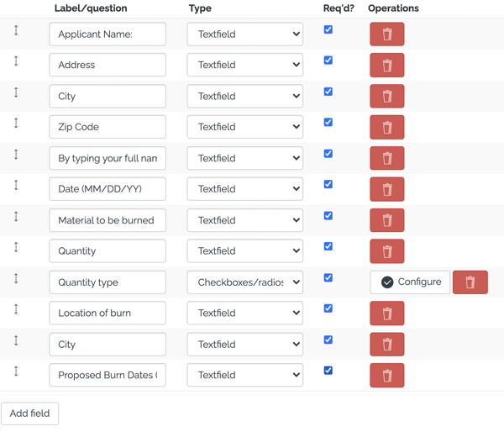Click trash icon beside Configure button
This screenshot has width=504, height=432.
click(x=470, y=282)
